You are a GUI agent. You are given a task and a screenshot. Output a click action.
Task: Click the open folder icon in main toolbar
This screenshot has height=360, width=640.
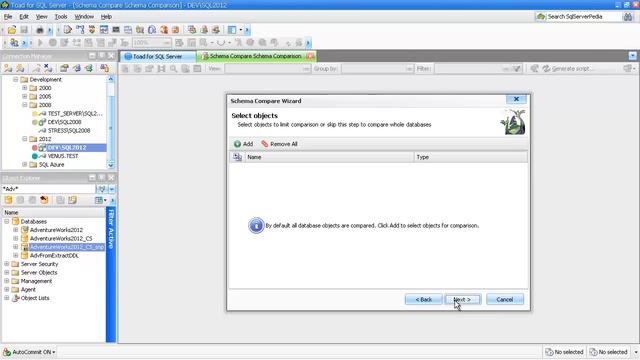point(12,30)
